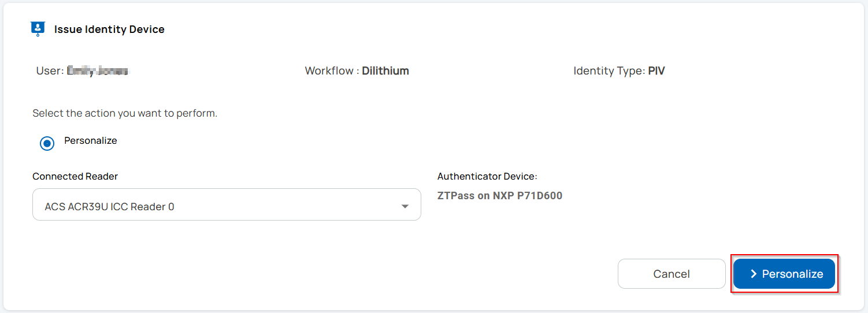Click the ZTPass on NXP P71D600 text
868x313 pixels.
[x=500, y=196]
